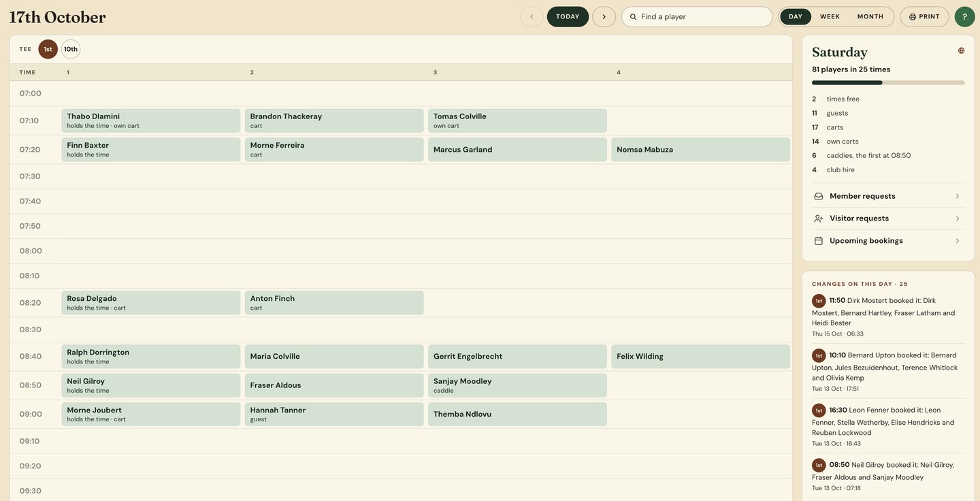Select the 1st tee toggle
Screen dimensions: 980x501
48,49
